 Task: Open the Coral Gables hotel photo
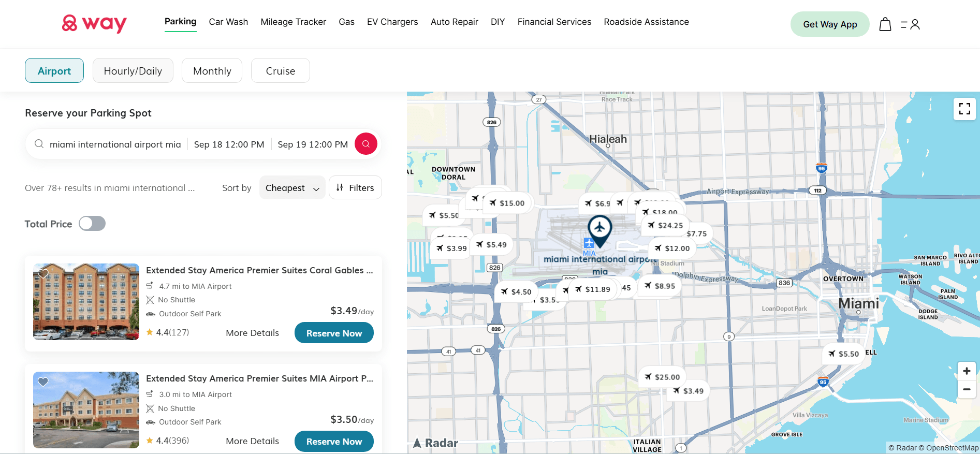pos(86,302)
